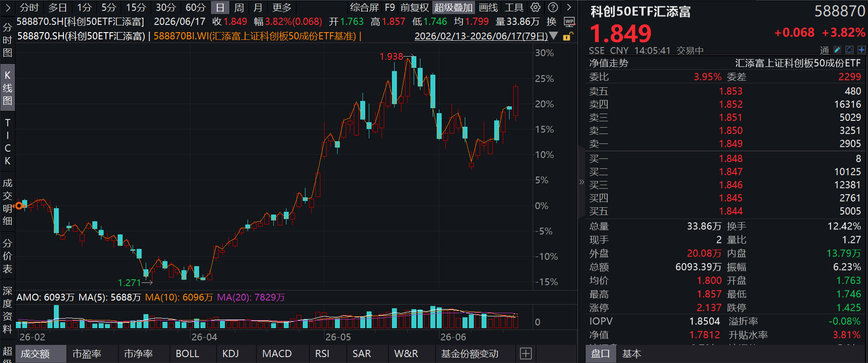The height and width of the screenshot is (363, 868).
Task: Switch to the 盘口 tab
Action: [x=601, y=354]
